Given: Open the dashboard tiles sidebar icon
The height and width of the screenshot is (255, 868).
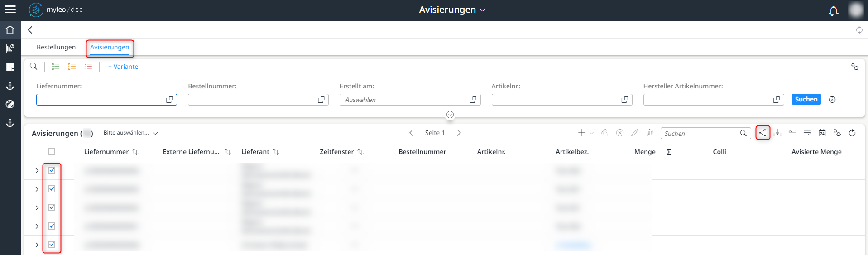Looking at the screenshot, I should tap(10, 67).
